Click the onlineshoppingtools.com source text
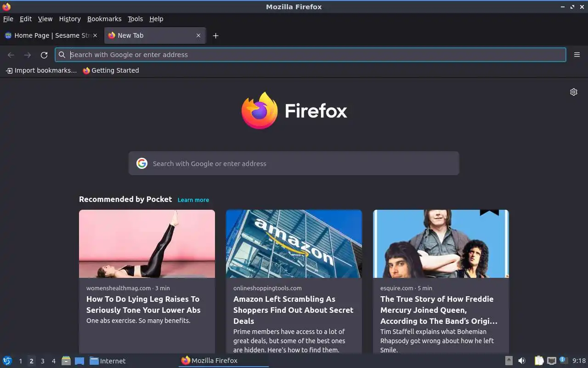 [267, 288]
